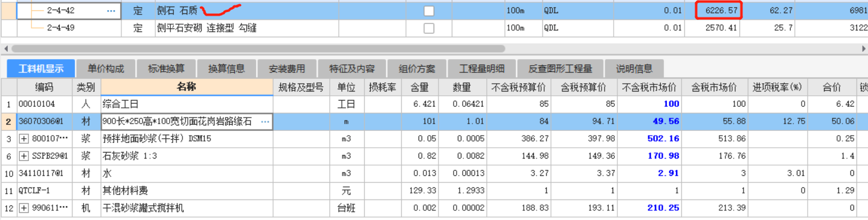
Task: Click the 合价 column header
Action: click(x=832, y=87)
